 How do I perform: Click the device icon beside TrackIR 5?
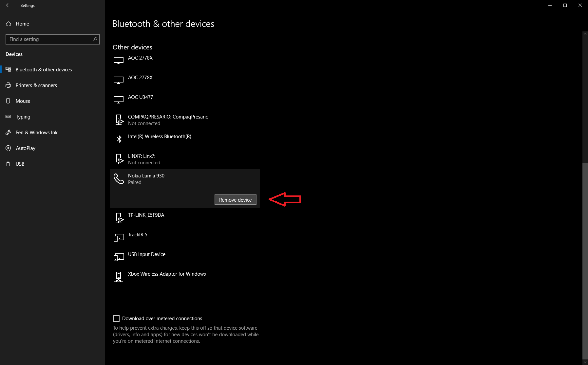[x=119, y=237]
